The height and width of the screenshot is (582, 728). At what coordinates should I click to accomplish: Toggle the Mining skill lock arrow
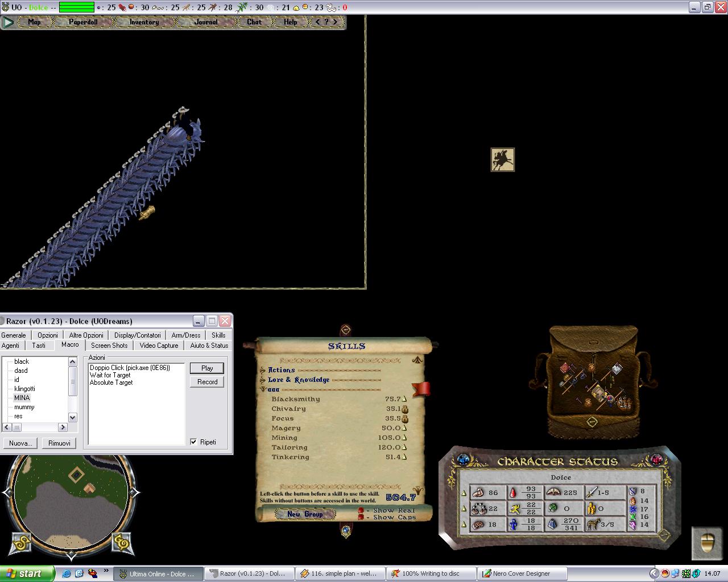404,438
